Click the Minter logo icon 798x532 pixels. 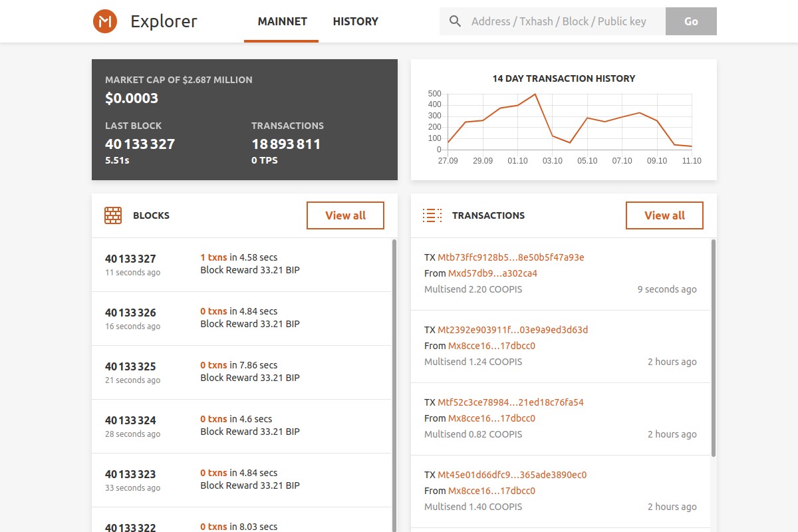105,21
